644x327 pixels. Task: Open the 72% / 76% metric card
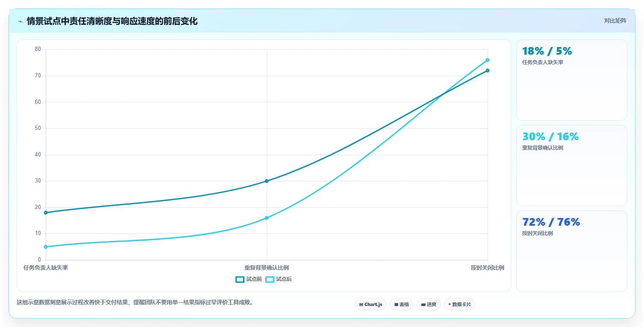[x=571, y=251]
